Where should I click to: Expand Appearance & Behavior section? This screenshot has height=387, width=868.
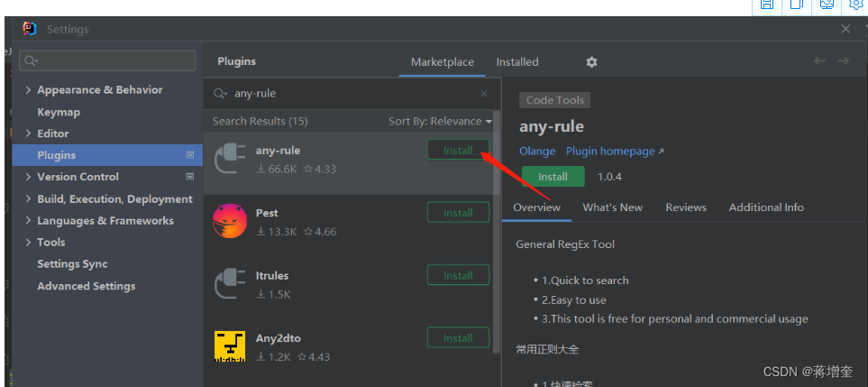28,89
